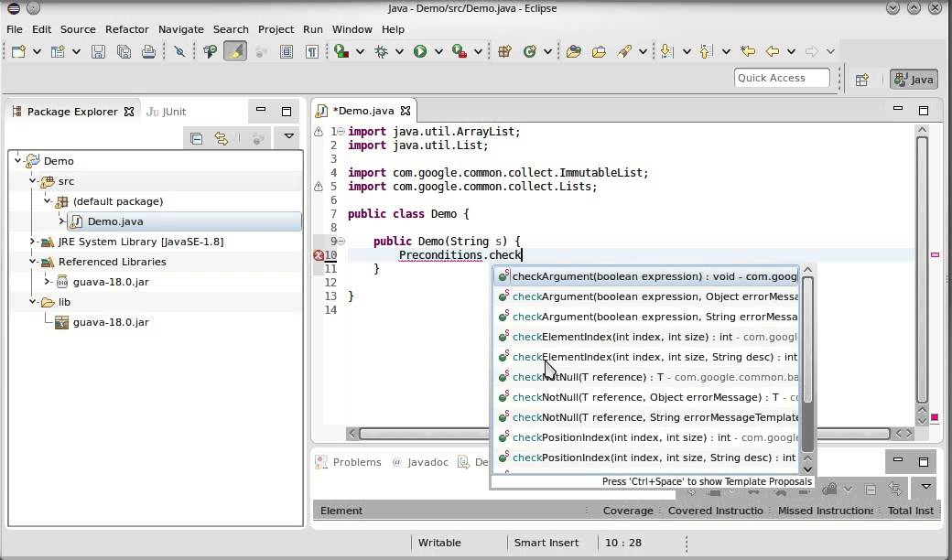Viewport: 952px width, 560px height.
Task: Click the editor horizontal scrollbar
Action: coord(632,433)
